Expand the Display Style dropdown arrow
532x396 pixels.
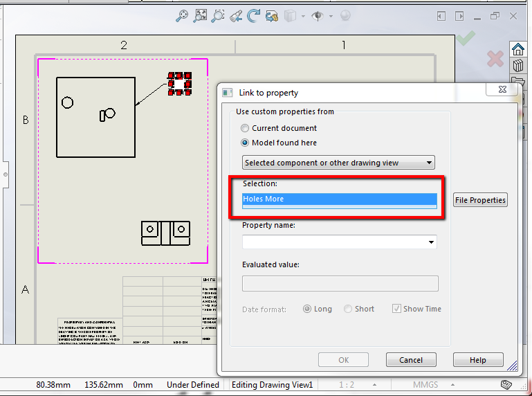[x=303, y=16]
